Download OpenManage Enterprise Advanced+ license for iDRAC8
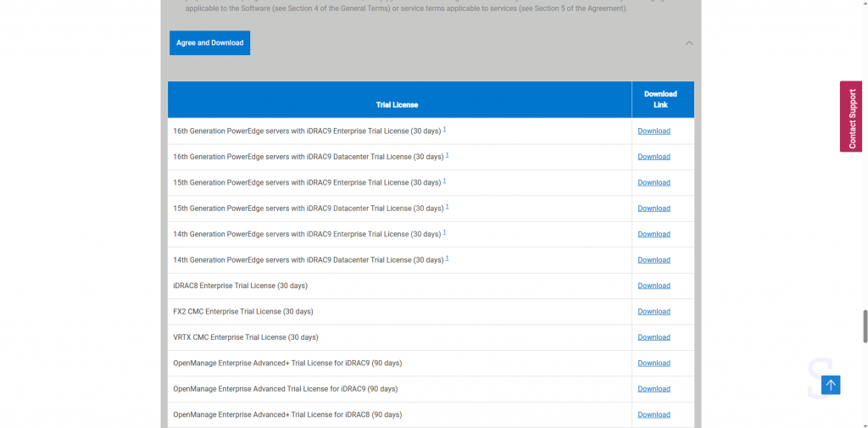Screen dimensions: 868x428 pyautogui.click(x=654, y=414)
